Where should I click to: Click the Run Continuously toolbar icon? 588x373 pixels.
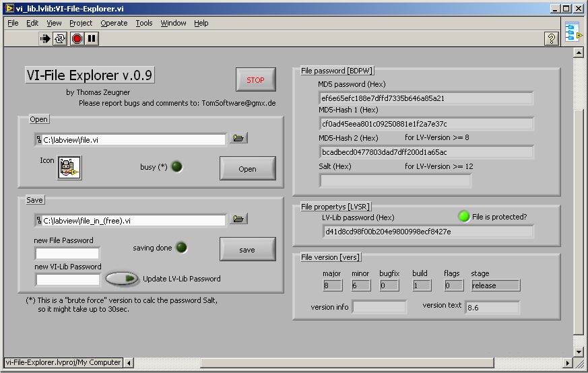60,38
